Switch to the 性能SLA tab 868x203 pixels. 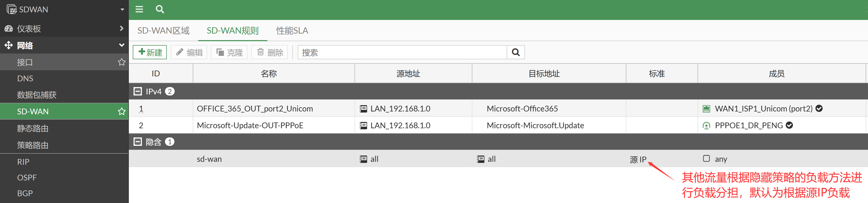click(292, 31)
